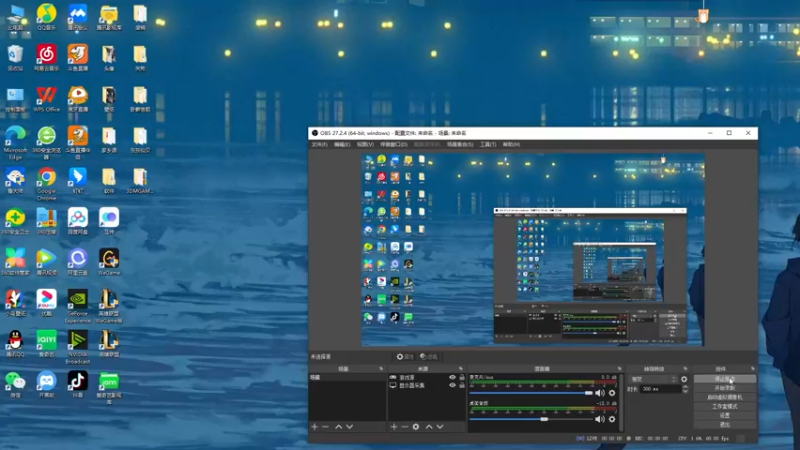Toggle lock of 显示器采集 source
800x450 pixels.
(462, 385)
